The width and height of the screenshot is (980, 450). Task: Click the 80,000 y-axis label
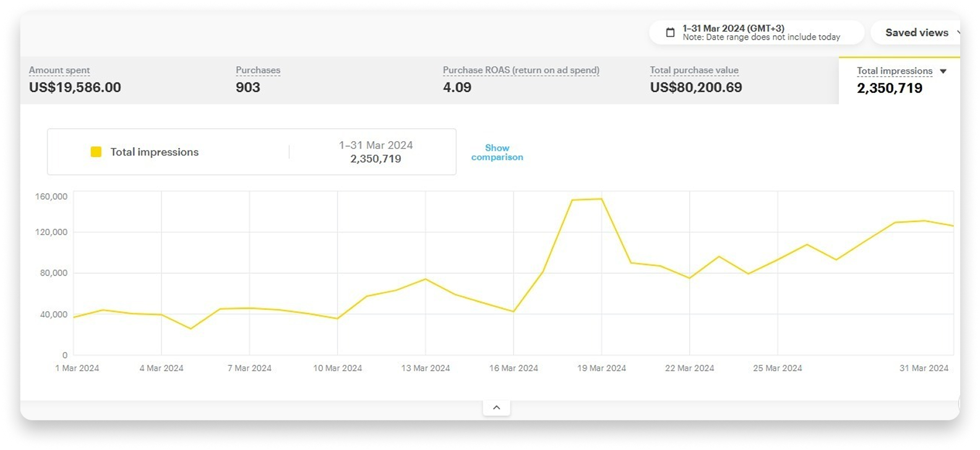(54, 273)
